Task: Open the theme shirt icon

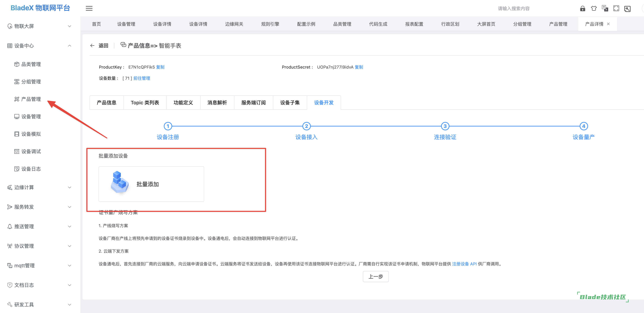Action: tap(594, 9)
